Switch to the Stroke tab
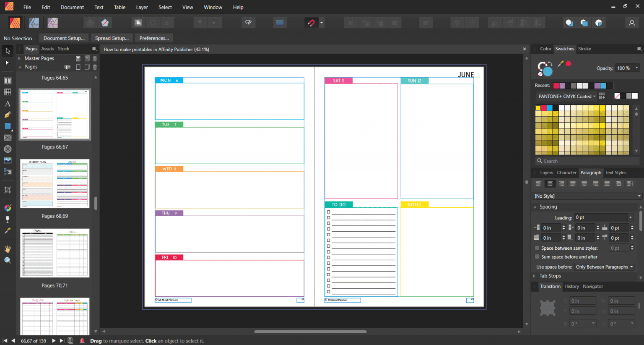 [584, 49]
